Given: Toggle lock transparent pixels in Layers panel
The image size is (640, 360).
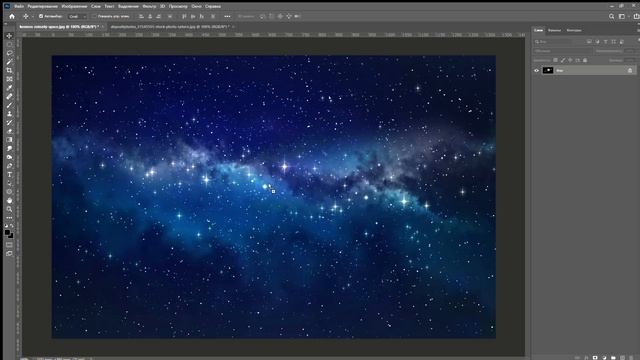Looking at the screenshot, I should coord(556,60).
